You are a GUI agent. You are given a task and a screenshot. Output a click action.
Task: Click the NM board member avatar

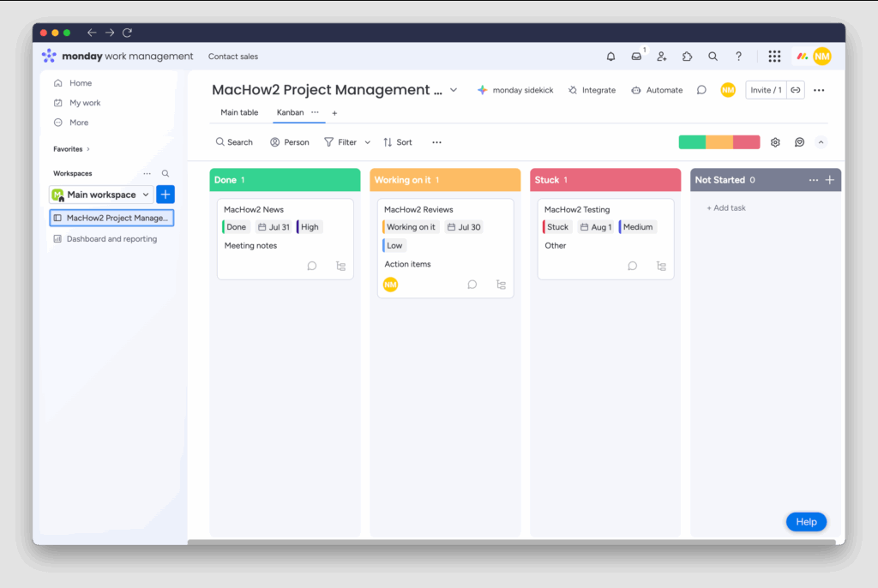pyautogui.click(x=728, y=90)
